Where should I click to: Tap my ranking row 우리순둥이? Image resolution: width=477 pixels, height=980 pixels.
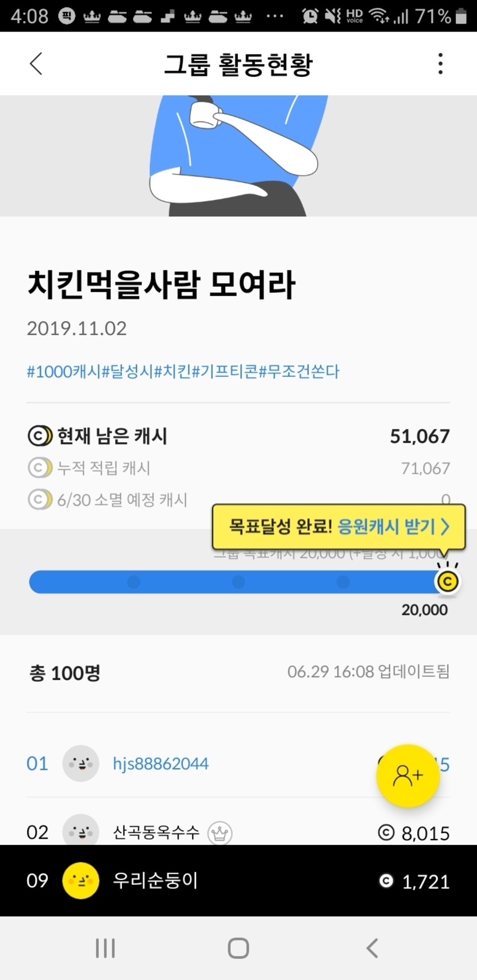coord(238,881)
